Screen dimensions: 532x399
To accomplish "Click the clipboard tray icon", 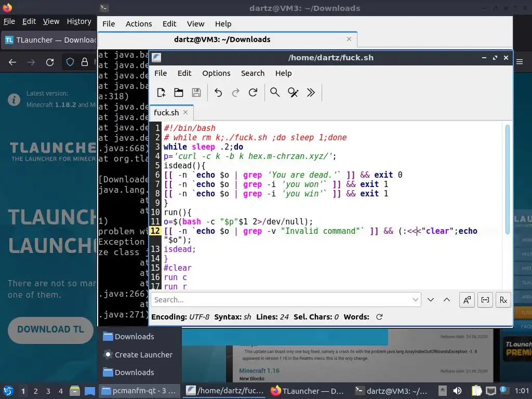I will [476, 391].
